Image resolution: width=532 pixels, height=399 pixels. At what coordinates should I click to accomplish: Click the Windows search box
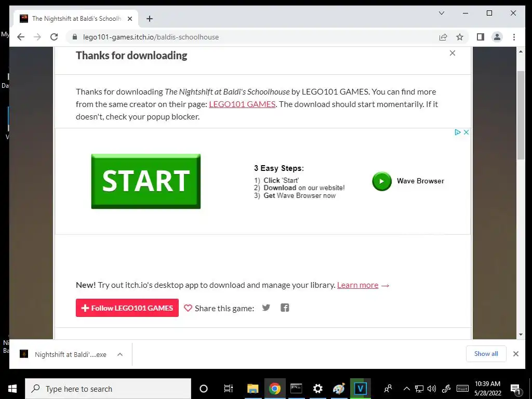click(108, 389)
